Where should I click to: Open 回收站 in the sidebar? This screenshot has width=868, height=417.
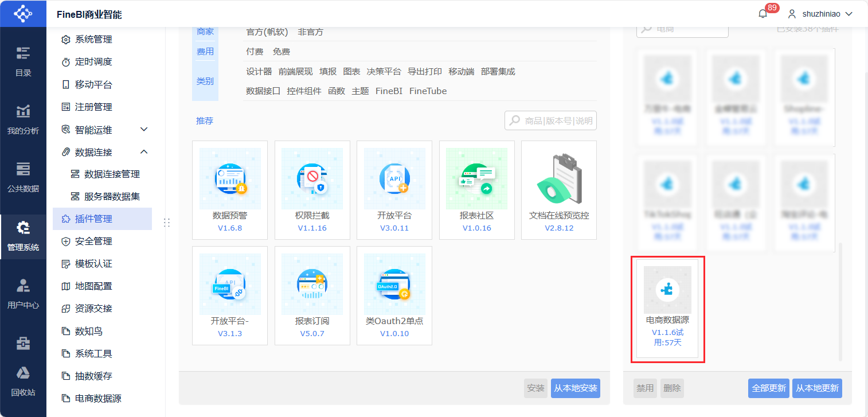pos(23,382)
